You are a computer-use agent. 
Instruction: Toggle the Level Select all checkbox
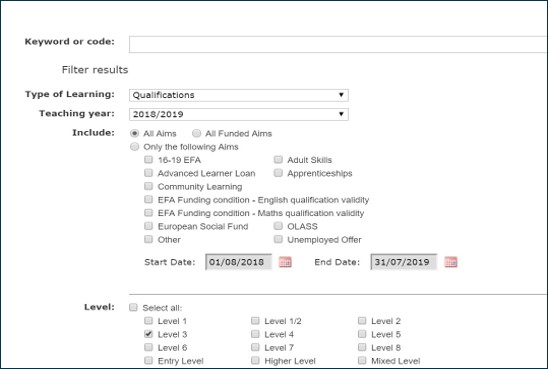coord(133,307)
